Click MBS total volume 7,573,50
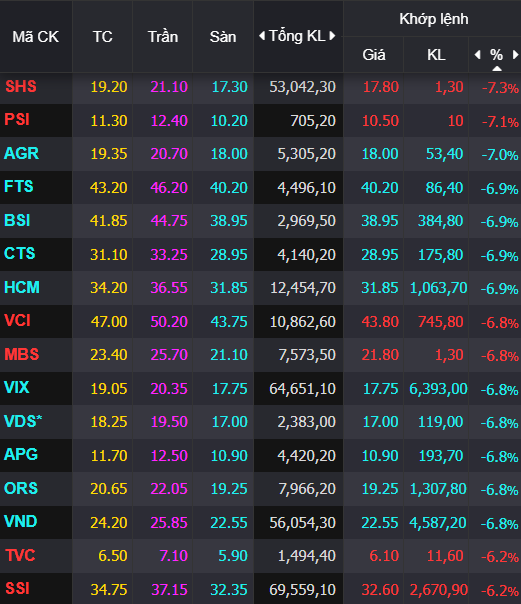 point(307,355)
